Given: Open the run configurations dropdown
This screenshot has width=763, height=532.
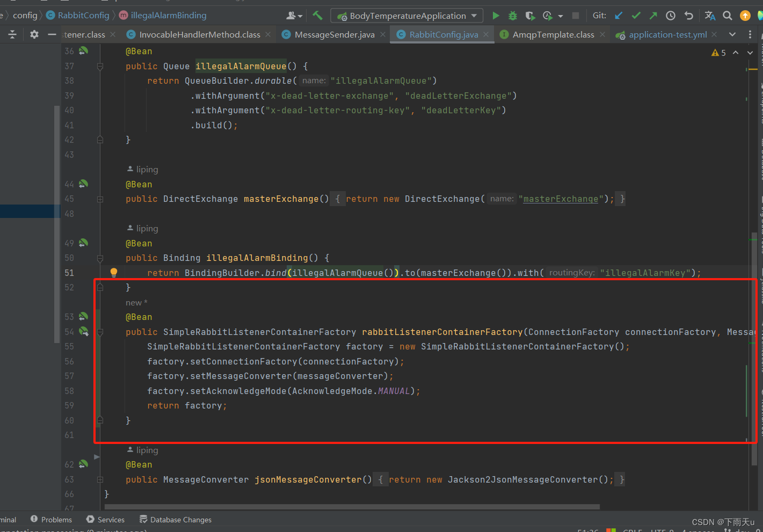Looking at the screenshot, I should click(473, 16).
